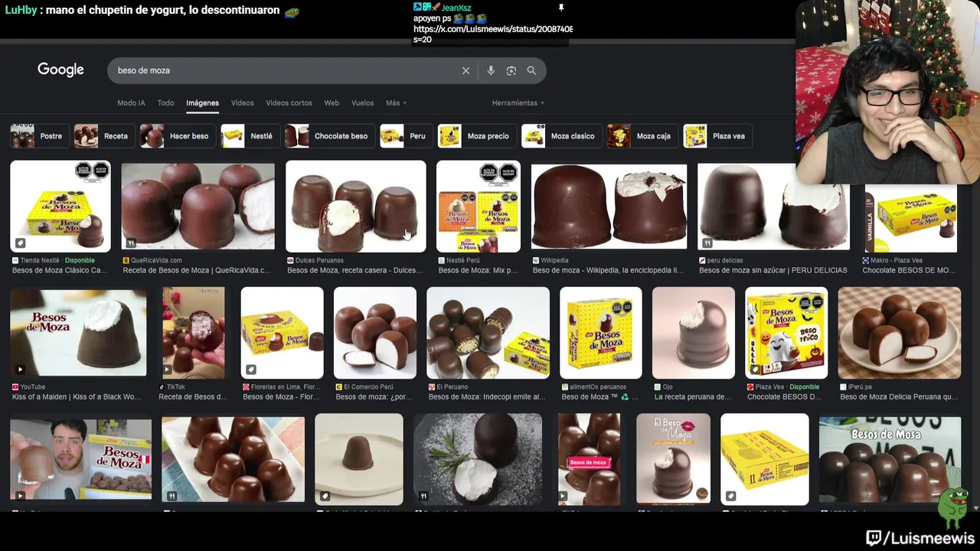Select the Moza clasico filter chip
The width and height of the screenshot is (980, 551).
click(x=560, y=136)
